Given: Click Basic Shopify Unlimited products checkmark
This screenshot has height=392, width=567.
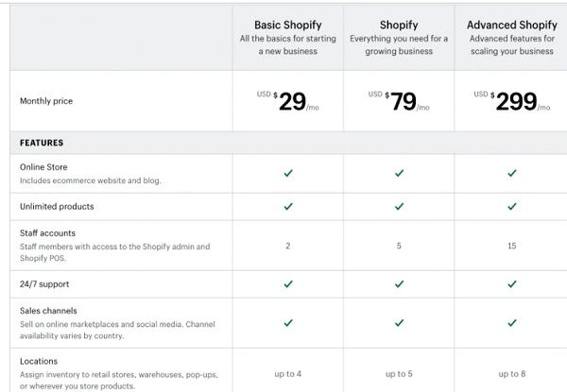Looking at the screenshot, I should [288, 206].
